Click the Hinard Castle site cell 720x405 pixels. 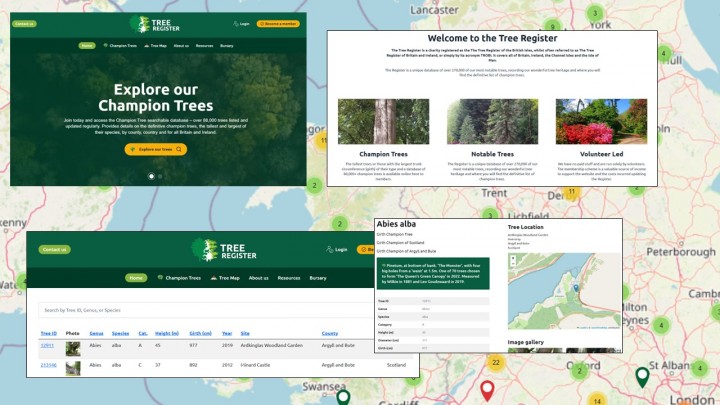(255, 365)
